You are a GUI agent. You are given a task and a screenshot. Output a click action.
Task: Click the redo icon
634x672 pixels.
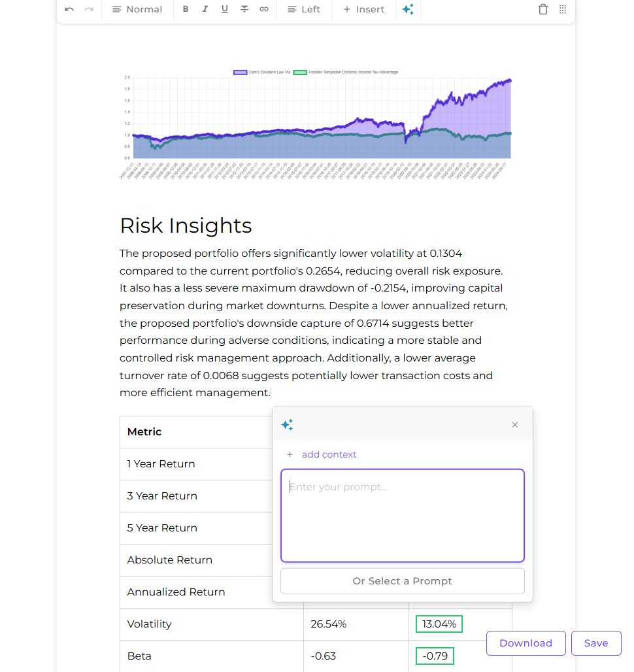coord(88,9)
